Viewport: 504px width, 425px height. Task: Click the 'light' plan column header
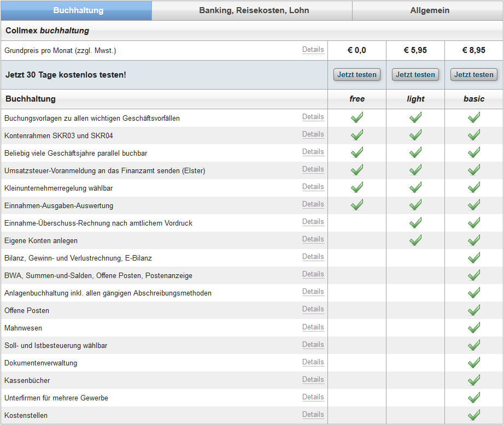point(415,99)
